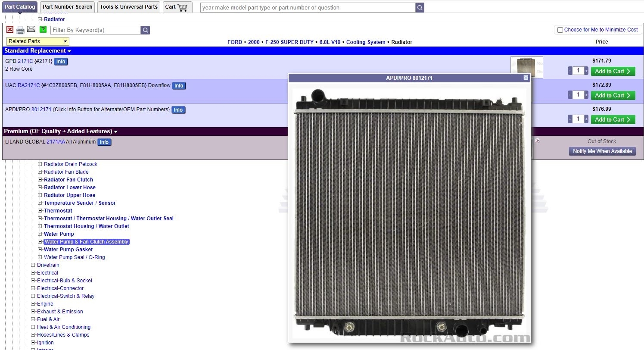The height and width of the screenshot is (350, 644).
Task: Expand the Radiator Drain Petcock node
Action: point(40,164)
